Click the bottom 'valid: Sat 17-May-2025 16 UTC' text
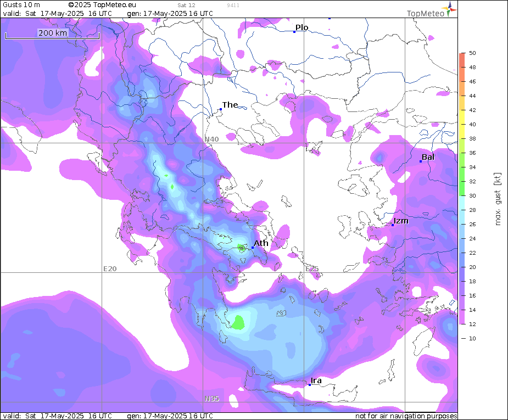Viewport: 508px width, 420px height. point(57,416)
